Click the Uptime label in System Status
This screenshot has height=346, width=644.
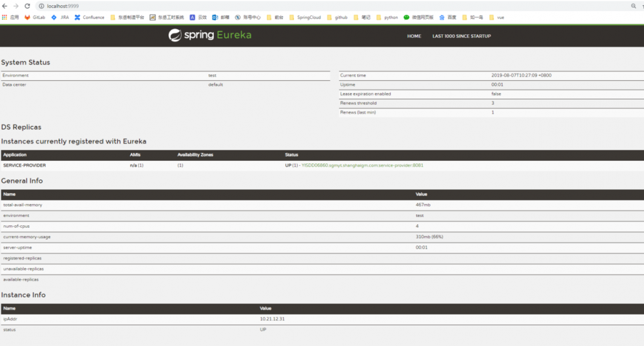[347, 85]
